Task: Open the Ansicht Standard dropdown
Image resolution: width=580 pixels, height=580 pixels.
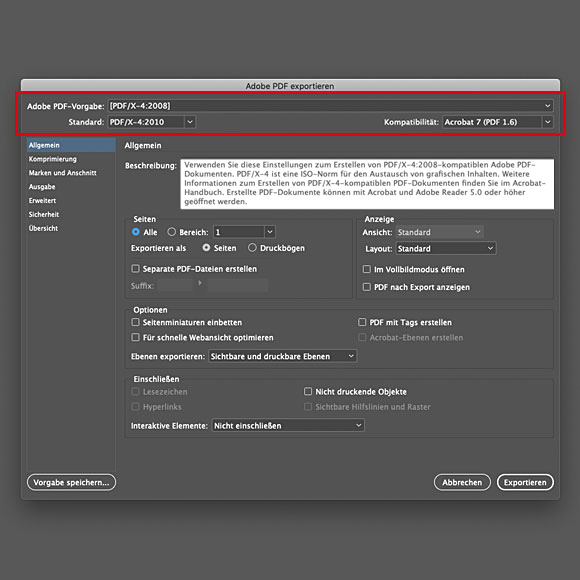Action: coord(439,232)
